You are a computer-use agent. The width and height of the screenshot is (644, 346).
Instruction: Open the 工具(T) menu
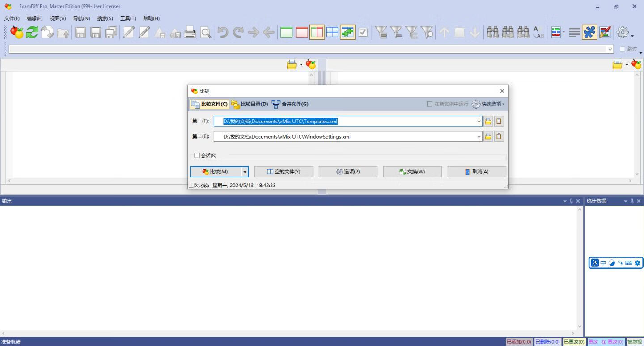(128, 18)
